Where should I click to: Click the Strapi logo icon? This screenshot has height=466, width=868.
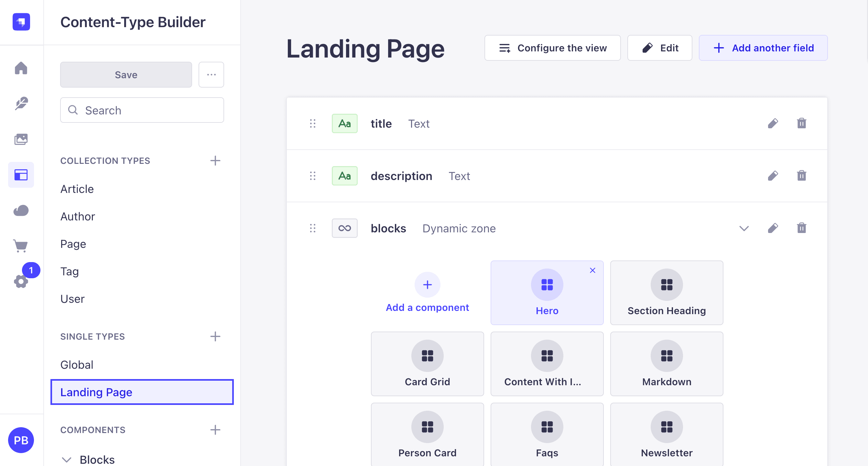click(21, 22)
